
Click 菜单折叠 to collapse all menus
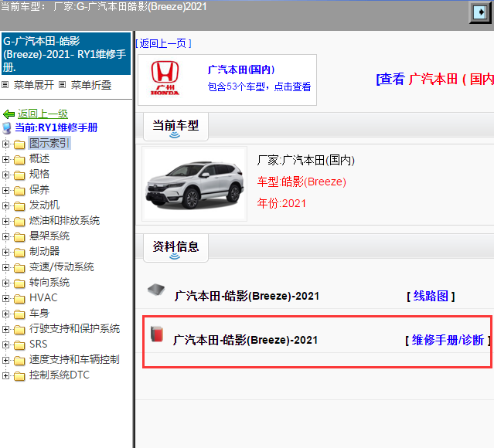pos(91,85)
